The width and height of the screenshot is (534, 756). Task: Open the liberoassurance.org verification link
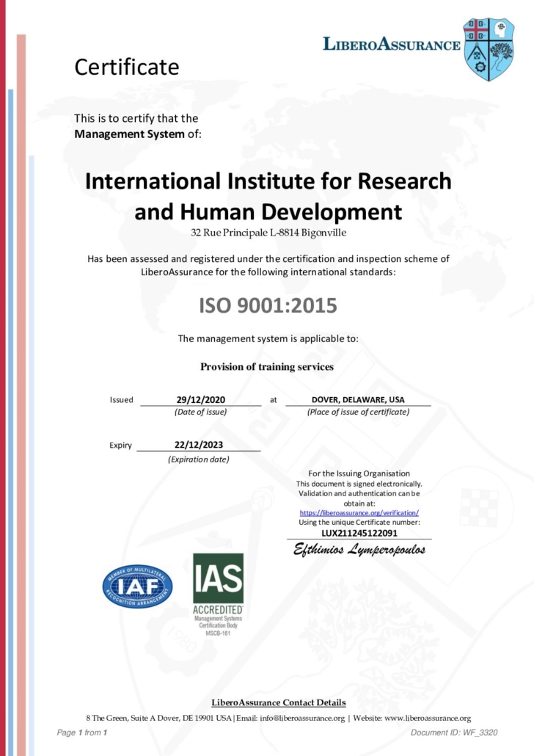(359, 513)
